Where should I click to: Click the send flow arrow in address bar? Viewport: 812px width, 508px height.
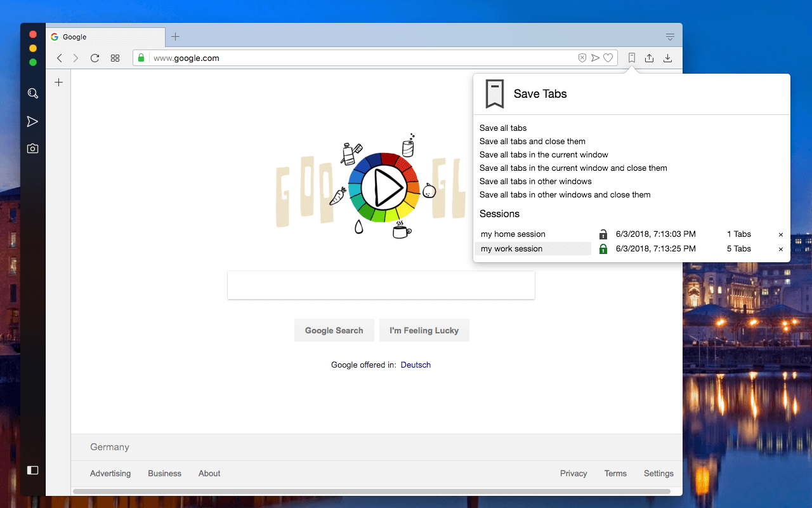point(595,58)
